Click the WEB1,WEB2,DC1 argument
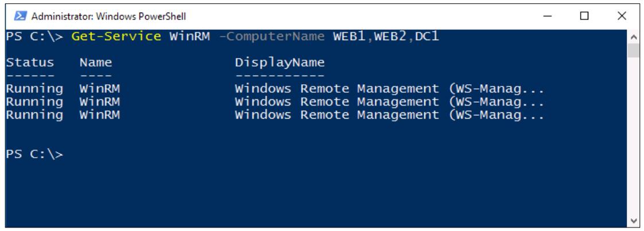This screenshot has height=231, width=644. point(386,37)
